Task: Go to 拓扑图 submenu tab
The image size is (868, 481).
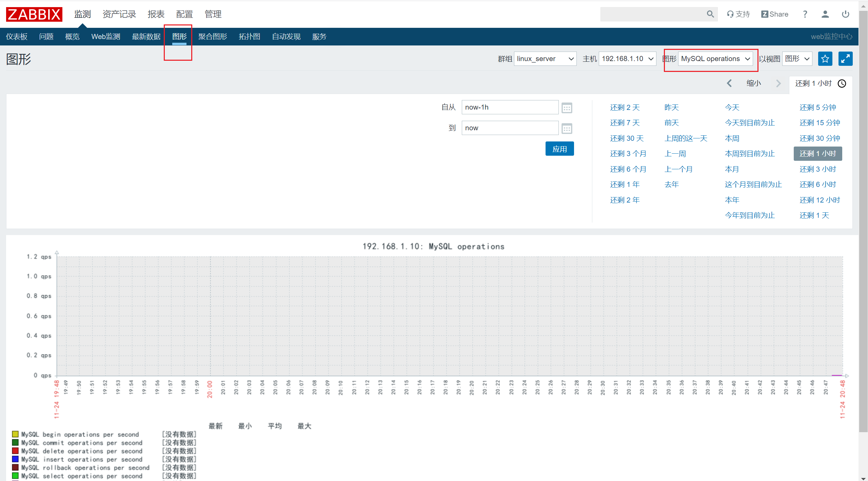Action: click(250, 37)
